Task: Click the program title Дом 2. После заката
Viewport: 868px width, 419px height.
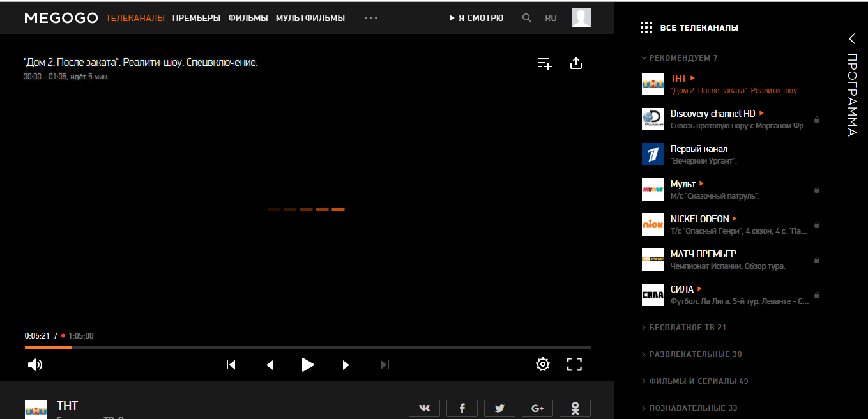Action: click(141, 63)
